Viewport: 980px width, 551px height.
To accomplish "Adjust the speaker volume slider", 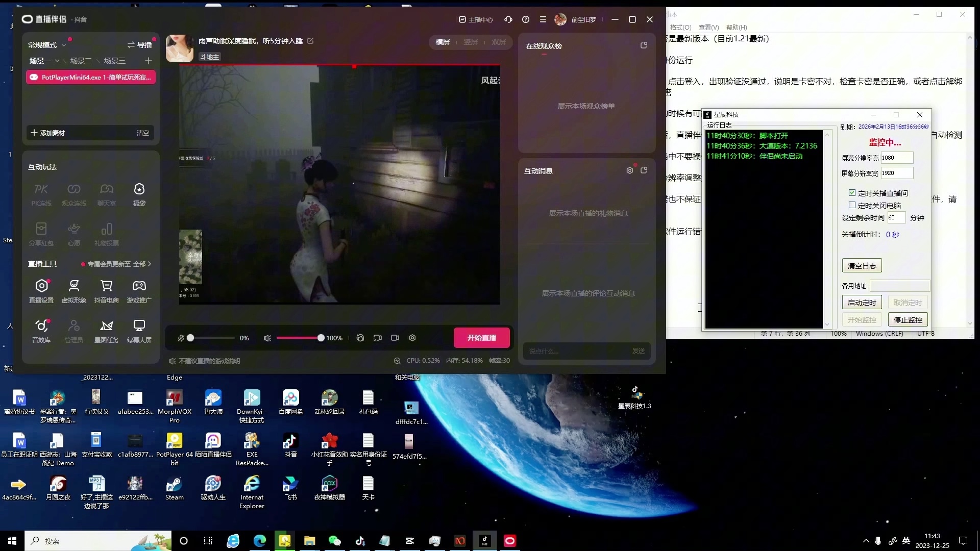I will pyautogui.click(x=321, y=338).
